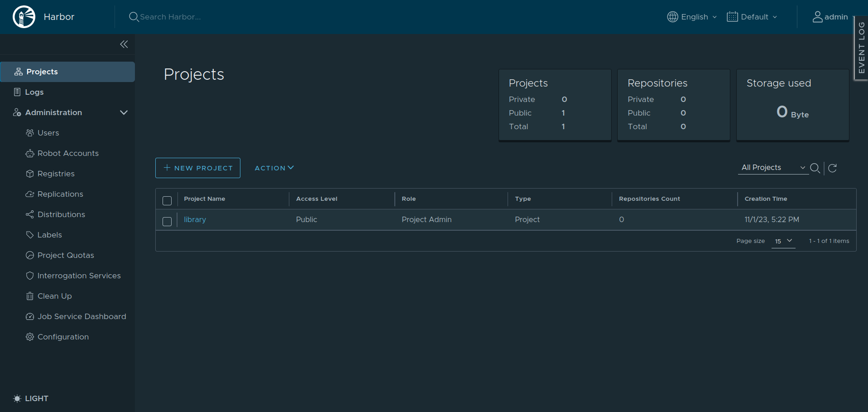This screenshot has height=412, width=868.
Task: Open the admin account menu
Action: point(833,17)
